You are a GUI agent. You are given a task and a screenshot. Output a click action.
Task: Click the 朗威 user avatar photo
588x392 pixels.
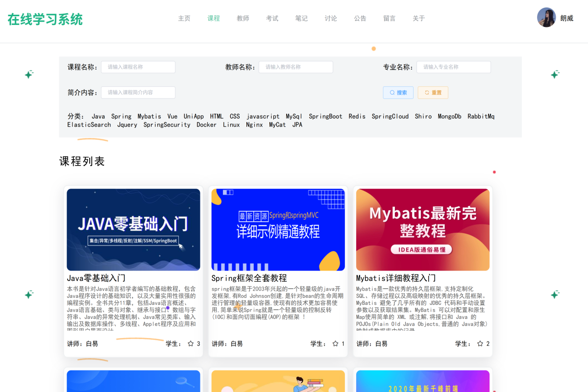pos(546,18)
